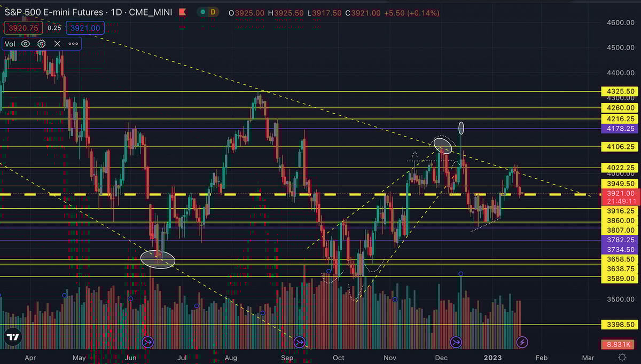The image size is (641, 364).
Task: Open the Vol indicator settings gear
Action: [42, 44]
